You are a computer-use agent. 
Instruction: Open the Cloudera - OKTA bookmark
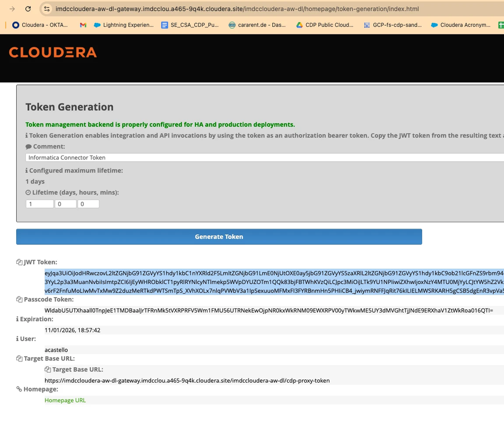[40, 25]
